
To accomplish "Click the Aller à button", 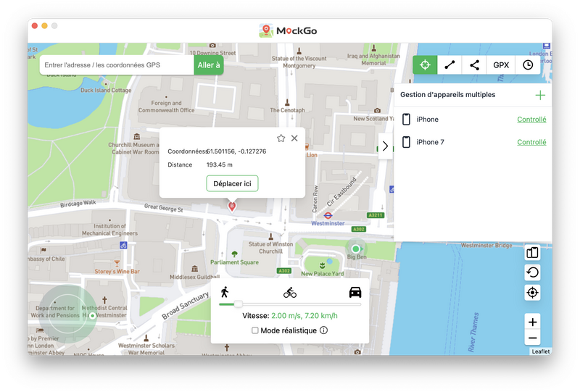I will (x=209, y=65).
